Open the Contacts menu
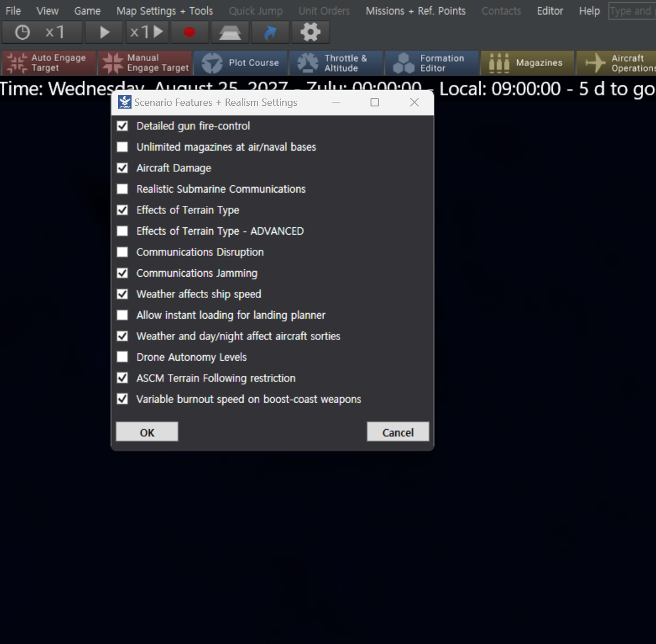The height and width of the screenshot is (644, 656). [x=501, y=11]
